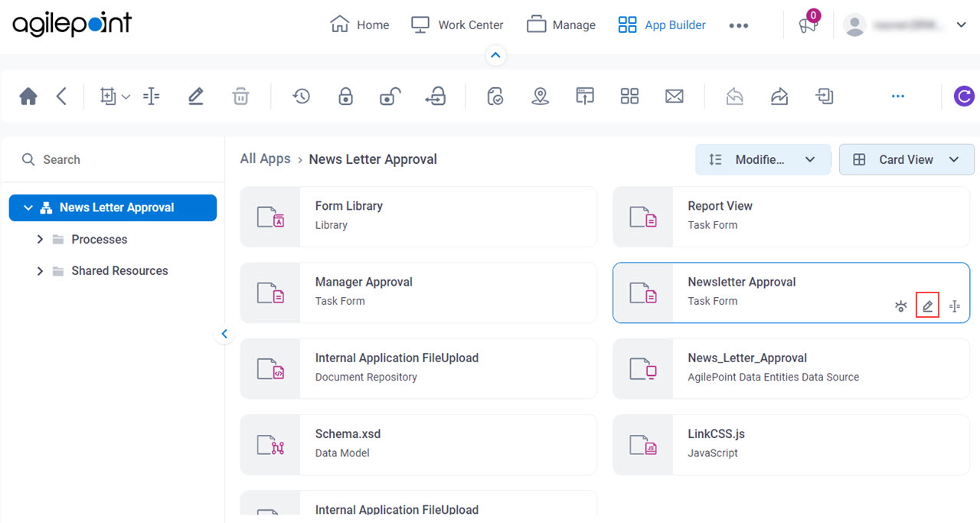Screen dimensions: 980x523
Task: Click the edit pencil icon in toolbar
Action: pyautogui.click(x=195, y=96)
